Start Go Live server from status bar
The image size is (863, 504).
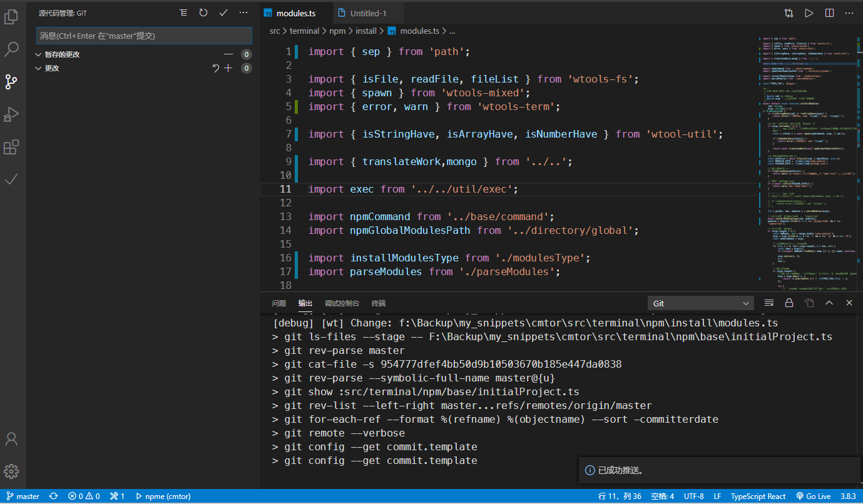[813, 496]
